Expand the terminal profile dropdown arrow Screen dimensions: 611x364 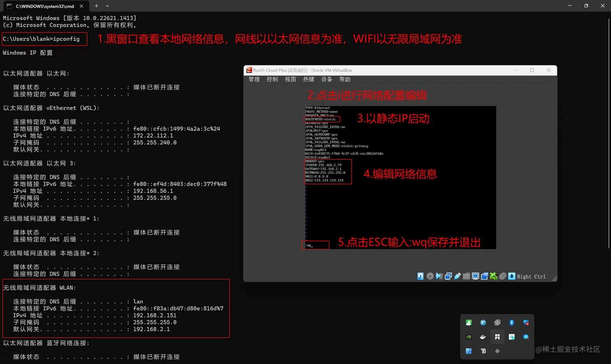(107, 6)
